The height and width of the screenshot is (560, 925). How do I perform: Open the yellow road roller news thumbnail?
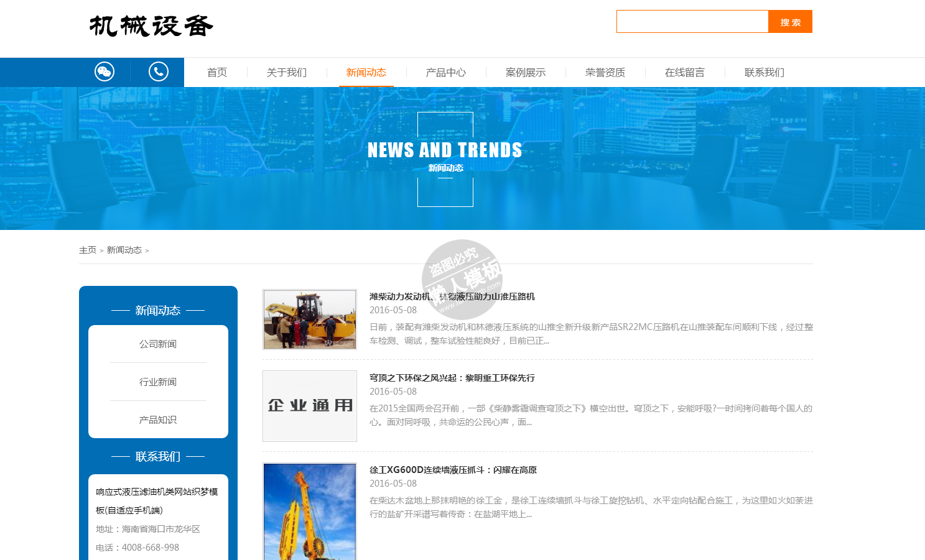(310, 319)
